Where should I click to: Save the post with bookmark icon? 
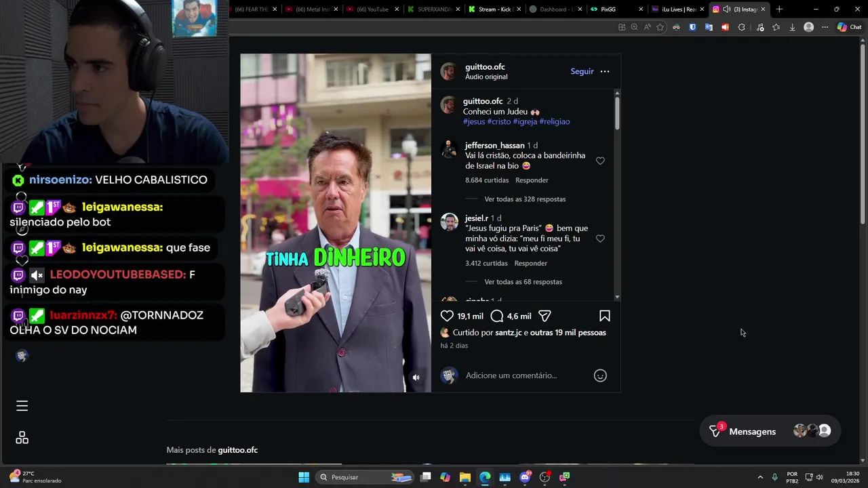tap(605, 316)
